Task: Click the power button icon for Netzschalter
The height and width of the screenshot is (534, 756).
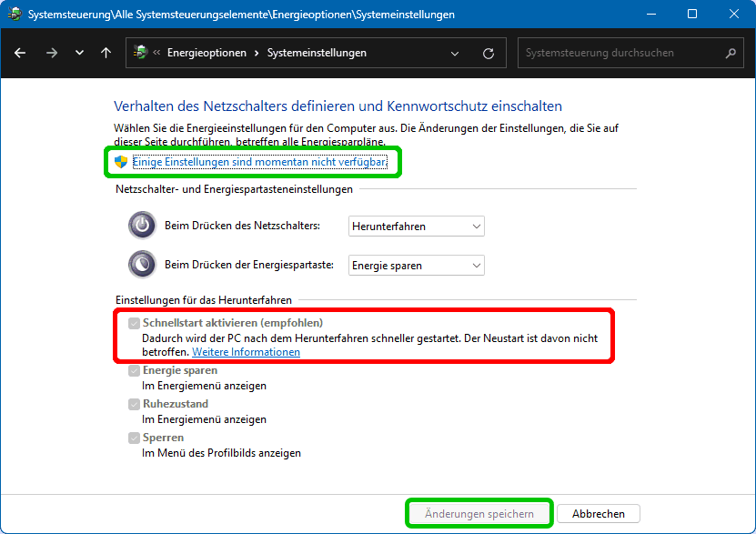Action: coord(143,226)
